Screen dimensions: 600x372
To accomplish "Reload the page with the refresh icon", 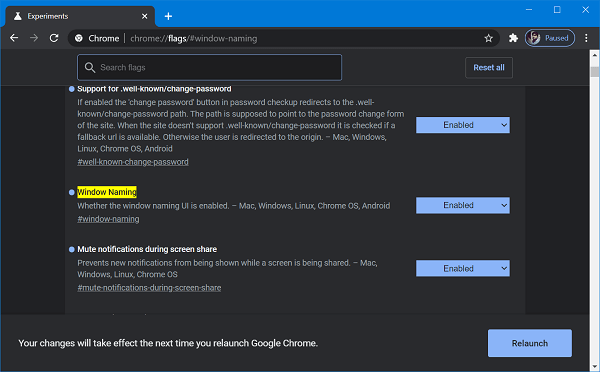I will pos(54,38).
